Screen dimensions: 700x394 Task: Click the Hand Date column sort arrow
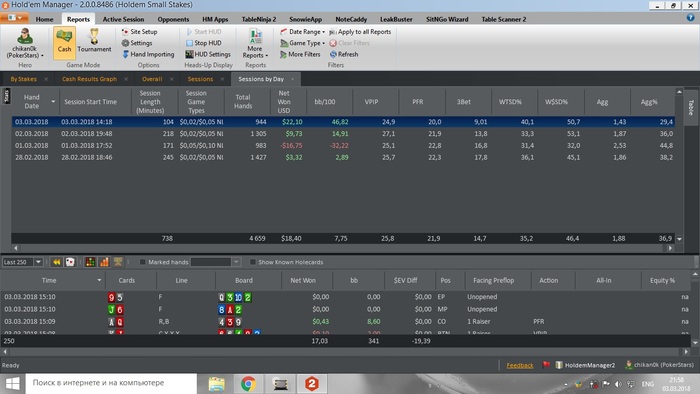tap(53, 102)
